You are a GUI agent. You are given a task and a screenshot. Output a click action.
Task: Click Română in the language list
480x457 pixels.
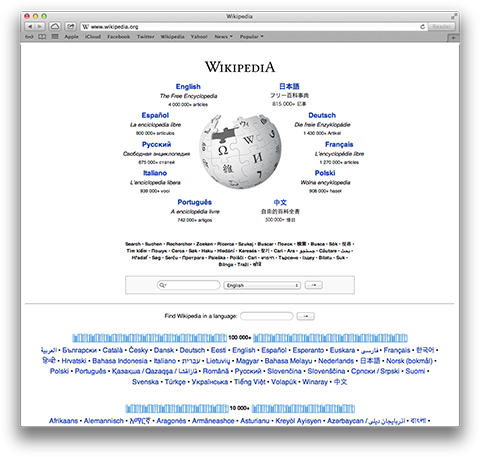pos(216,371)
